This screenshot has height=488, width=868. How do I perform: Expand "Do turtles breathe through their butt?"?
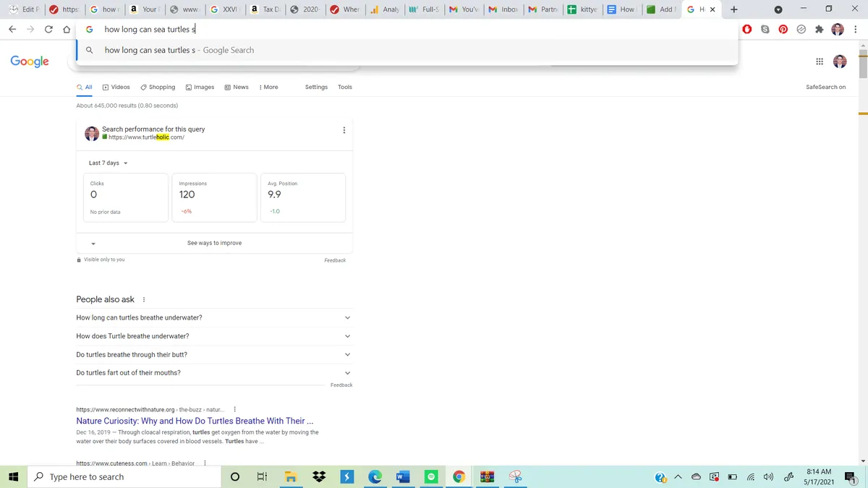214,354
